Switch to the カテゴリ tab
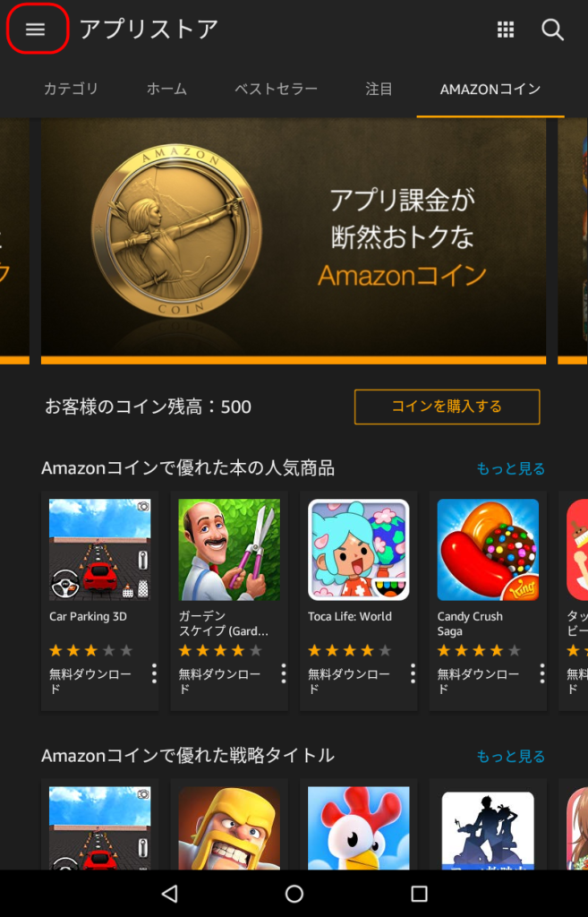The width and height of the screenshot is (588, 917). 71,89
